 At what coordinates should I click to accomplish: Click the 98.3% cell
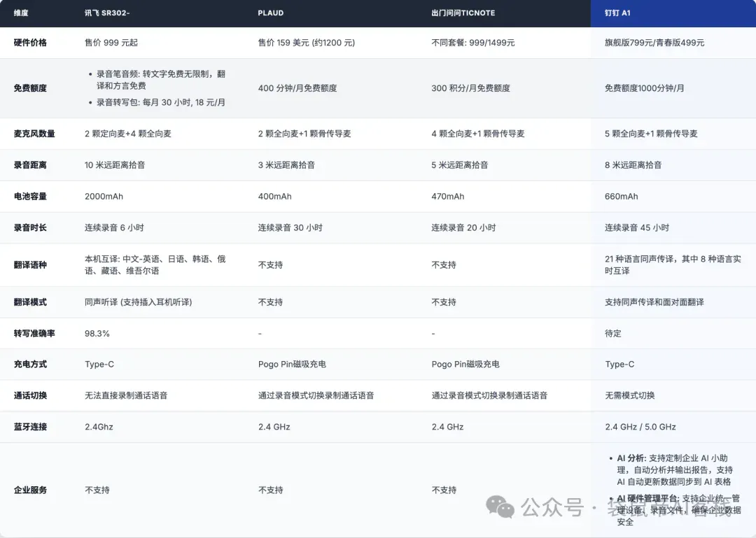[x=97, y=334]
